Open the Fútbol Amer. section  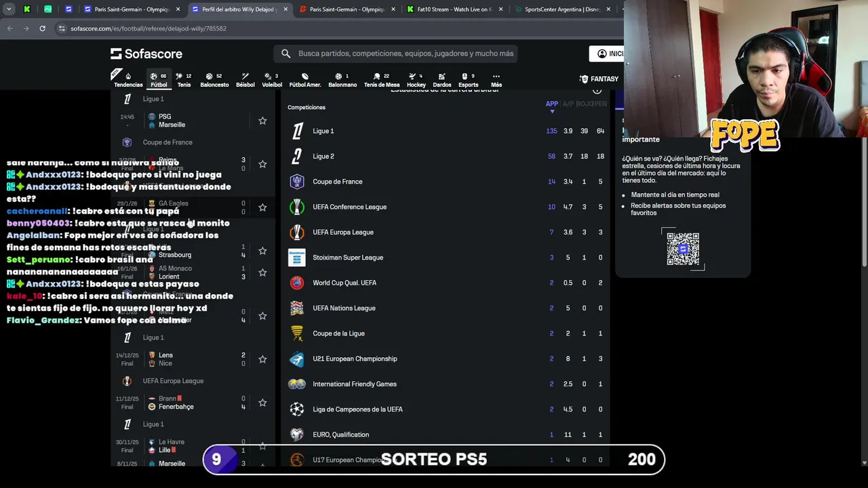(x=305, y=80)
